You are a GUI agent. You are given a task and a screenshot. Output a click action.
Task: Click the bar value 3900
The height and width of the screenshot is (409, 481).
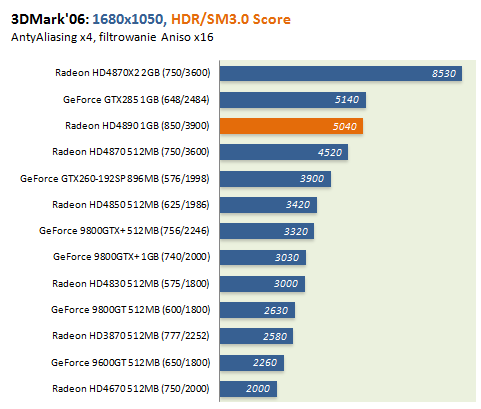(312, 179)
